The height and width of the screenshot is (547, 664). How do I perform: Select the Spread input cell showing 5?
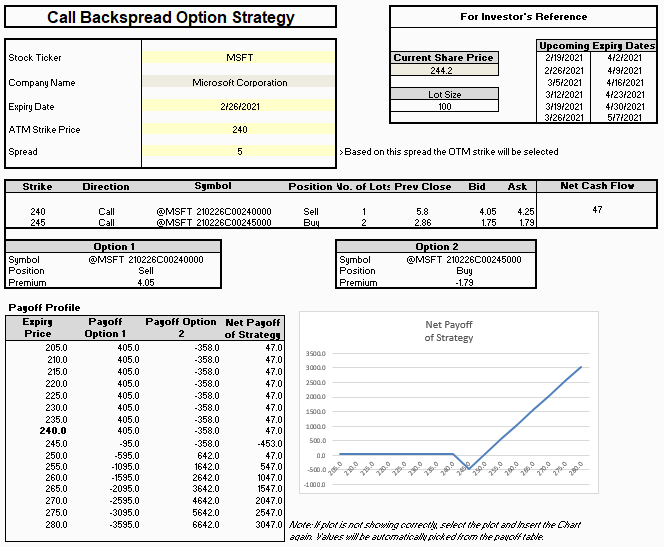(239, 152)
